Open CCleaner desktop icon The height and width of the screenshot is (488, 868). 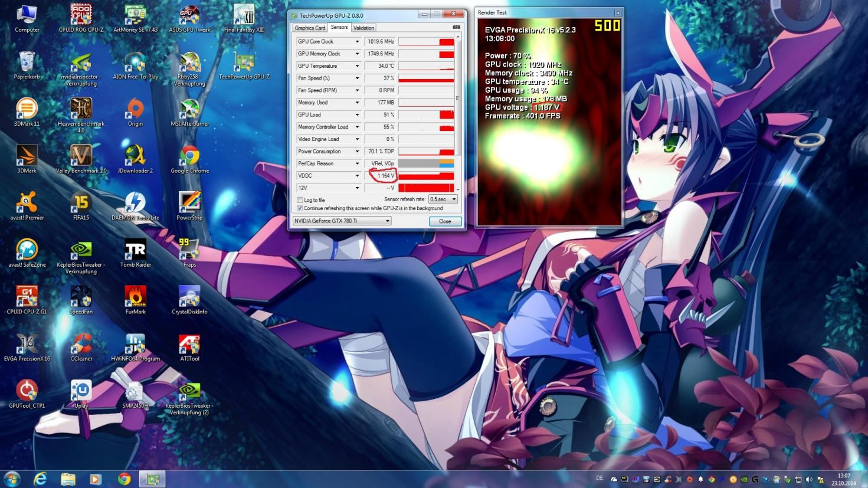coord(81,347)
